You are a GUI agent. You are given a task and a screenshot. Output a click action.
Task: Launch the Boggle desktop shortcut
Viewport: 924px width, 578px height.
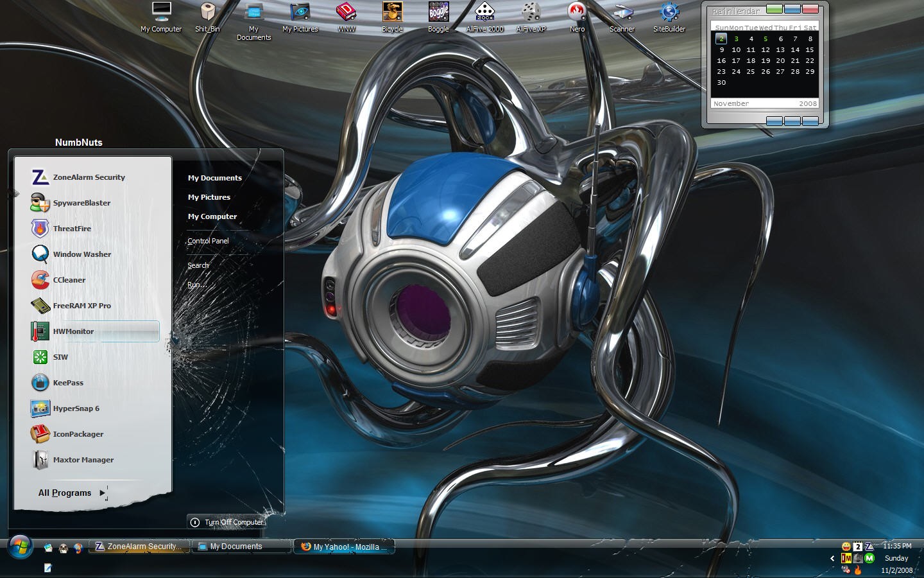438,17
